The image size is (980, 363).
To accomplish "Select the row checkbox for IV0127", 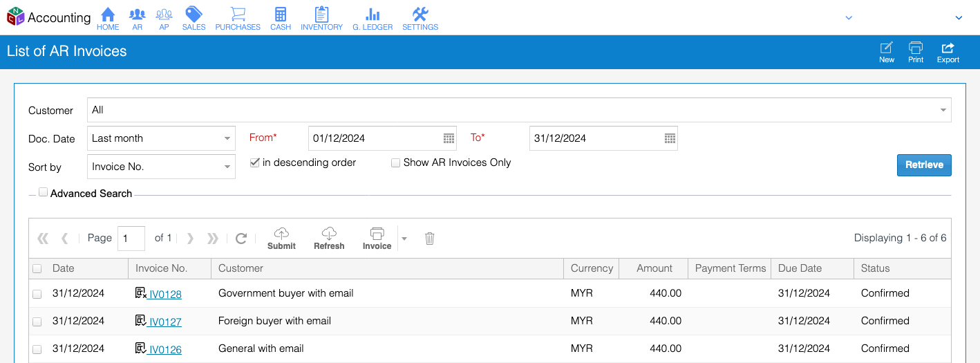I will pyautogui.click(x=37, y=322).
